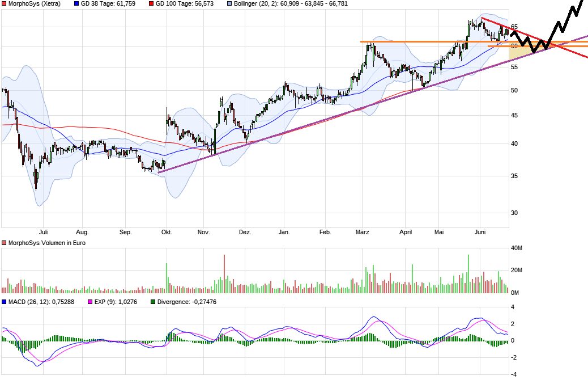Click the 'GD 38 Tage: 61,759' label
Viewport: 588px width, 380px height.
(x=108, y=4)
